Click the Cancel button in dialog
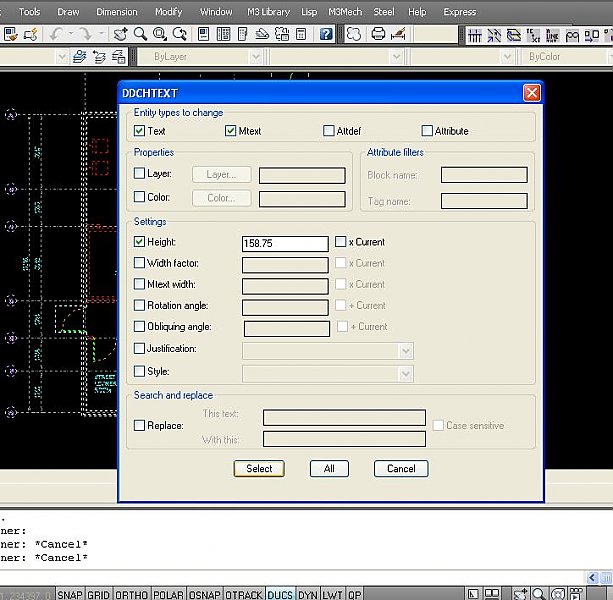The height and width of the screenshot is (600, 613). [401, 468]
